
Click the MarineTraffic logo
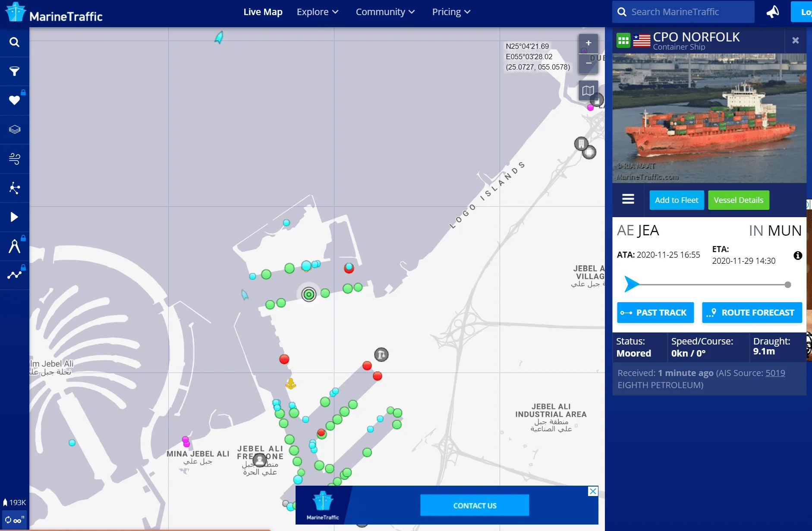tap(54, 13)
